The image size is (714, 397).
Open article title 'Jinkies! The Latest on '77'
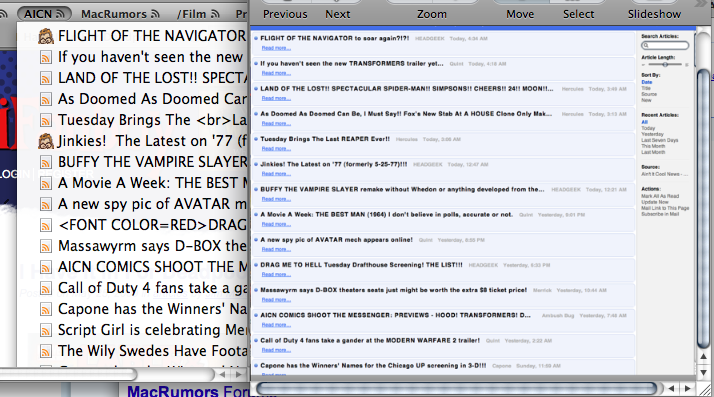click(x=334, y=164)
